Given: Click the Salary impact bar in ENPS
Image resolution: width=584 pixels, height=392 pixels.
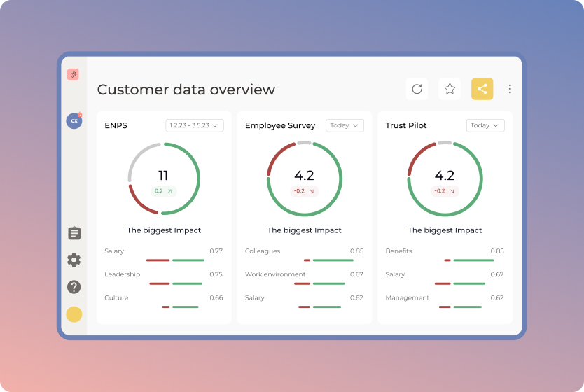Looking at the screenshot, I should (x=175, y=260).
